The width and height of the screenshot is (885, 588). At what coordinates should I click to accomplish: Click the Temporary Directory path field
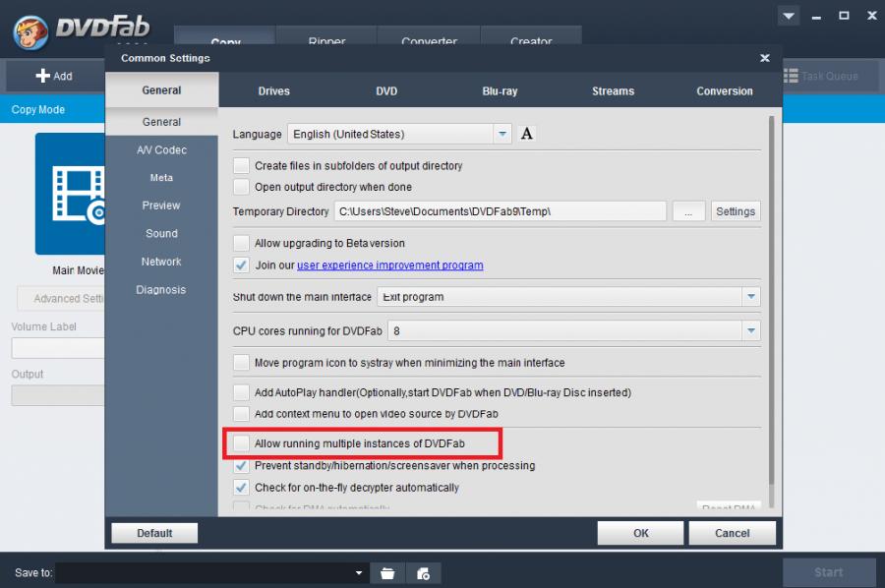501,211
